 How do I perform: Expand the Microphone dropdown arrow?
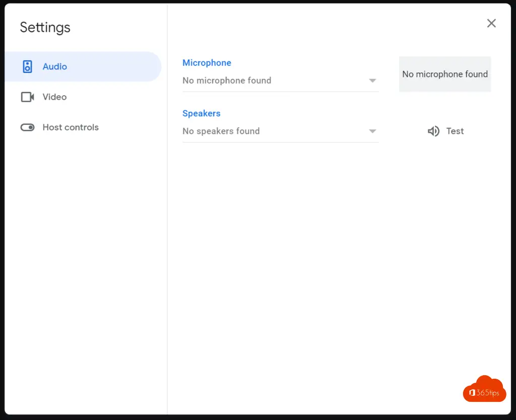coord(372,81)
